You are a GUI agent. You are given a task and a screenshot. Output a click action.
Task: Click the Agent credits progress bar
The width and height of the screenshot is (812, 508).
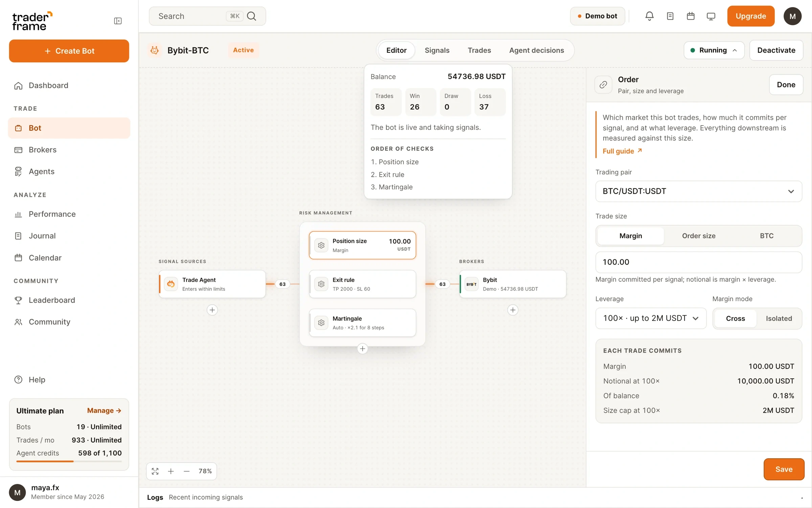(x=69, y=461)
